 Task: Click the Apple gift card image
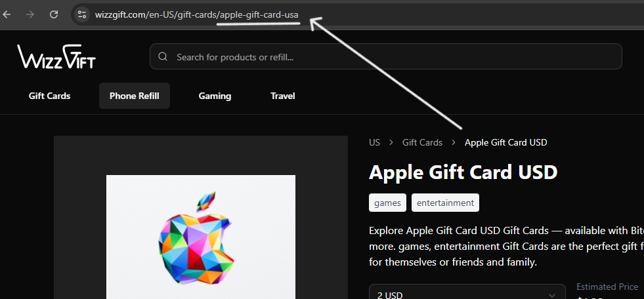click(201, 237)
